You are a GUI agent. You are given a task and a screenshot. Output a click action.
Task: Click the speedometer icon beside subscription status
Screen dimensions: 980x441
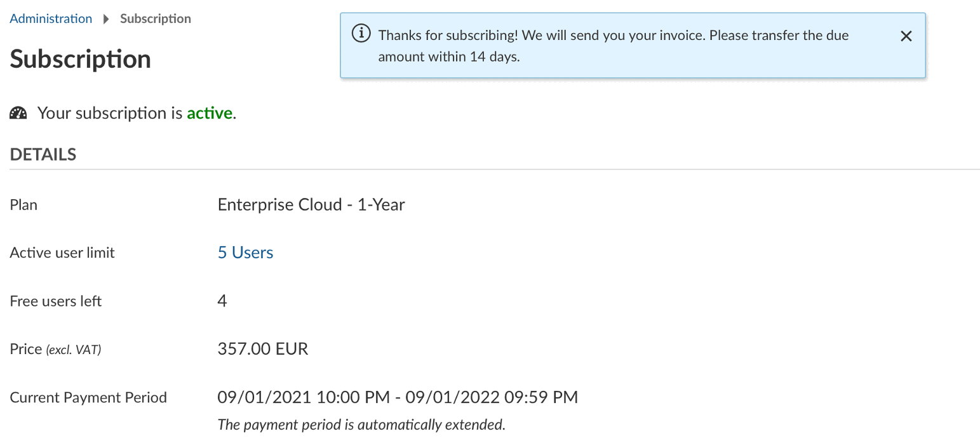point(18,112)
